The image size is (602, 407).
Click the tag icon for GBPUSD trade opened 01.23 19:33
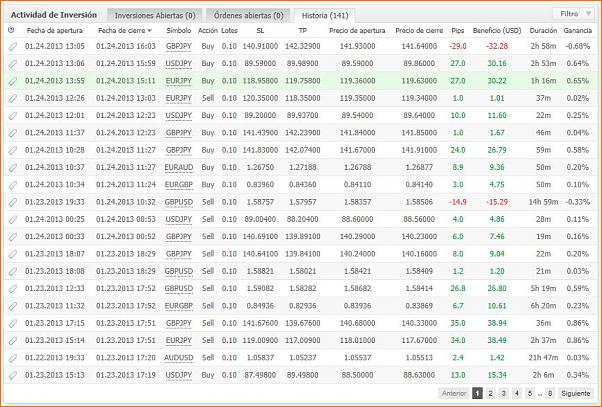[x=13, y=202]
